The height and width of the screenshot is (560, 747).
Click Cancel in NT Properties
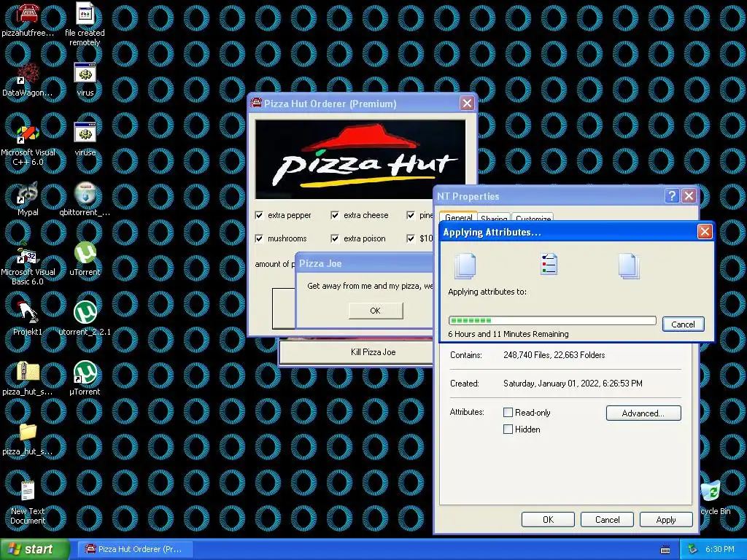[x=607, y=519]
